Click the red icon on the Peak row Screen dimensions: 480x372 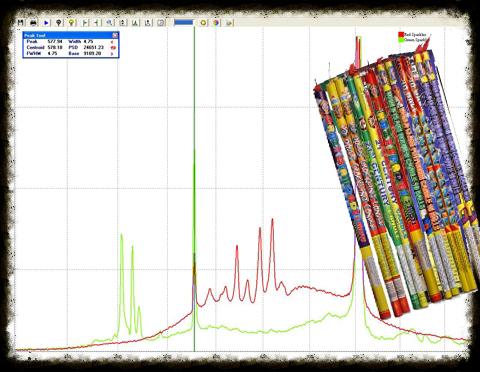113,42
